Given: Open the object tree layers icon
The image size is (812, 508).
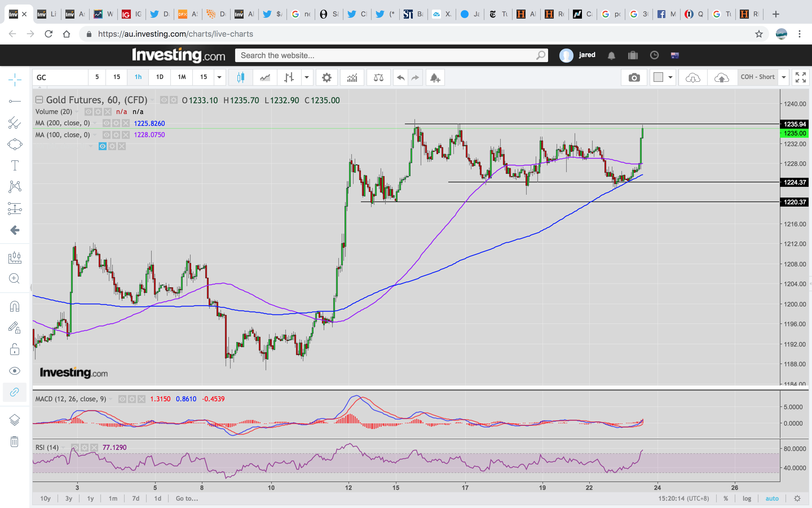Looking at the screenshot, I should tap(15, 420).
